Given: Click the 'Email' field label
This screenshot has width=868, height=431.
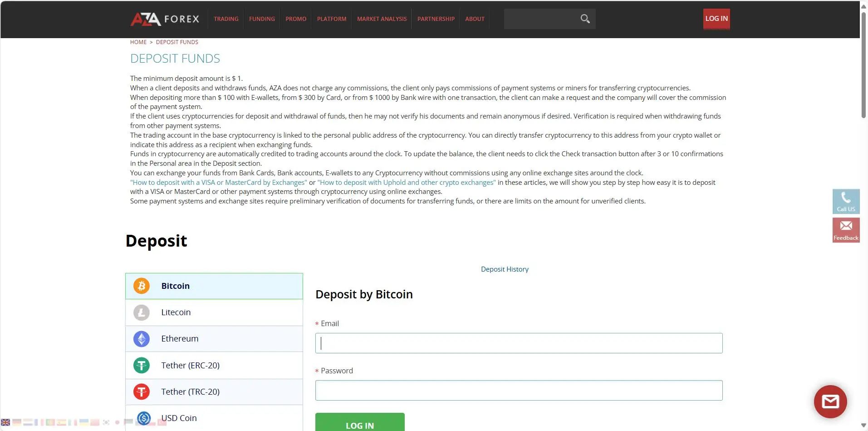Looking at the screenshot, I should pos(330,323).
